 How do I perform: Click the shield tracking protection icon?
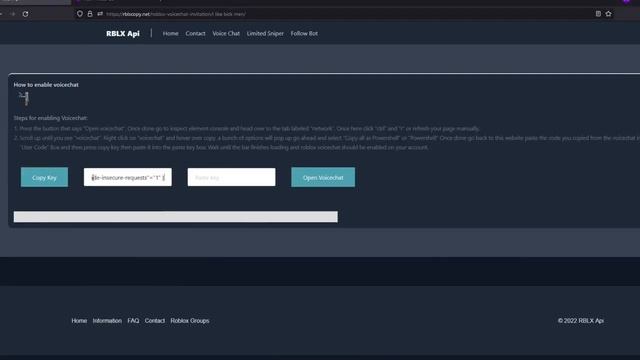[80, 14]
